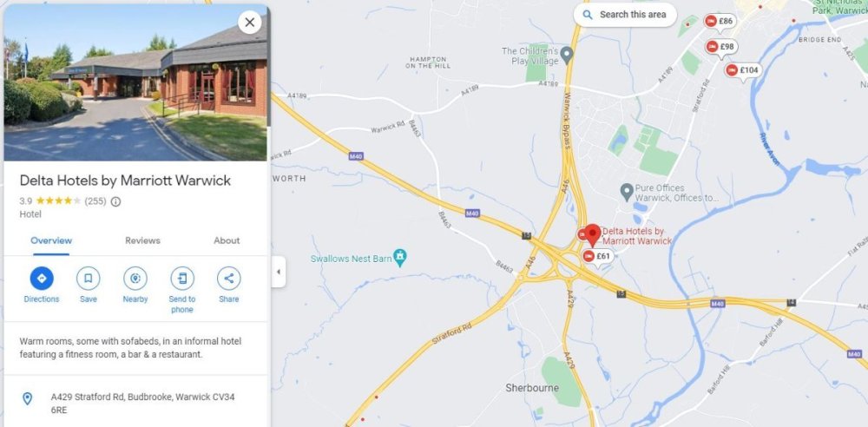Image resolution: width=868 pixels, height=427 pixels.
Task: Save the hotel with bookmark icon
Action: point(88,278)
